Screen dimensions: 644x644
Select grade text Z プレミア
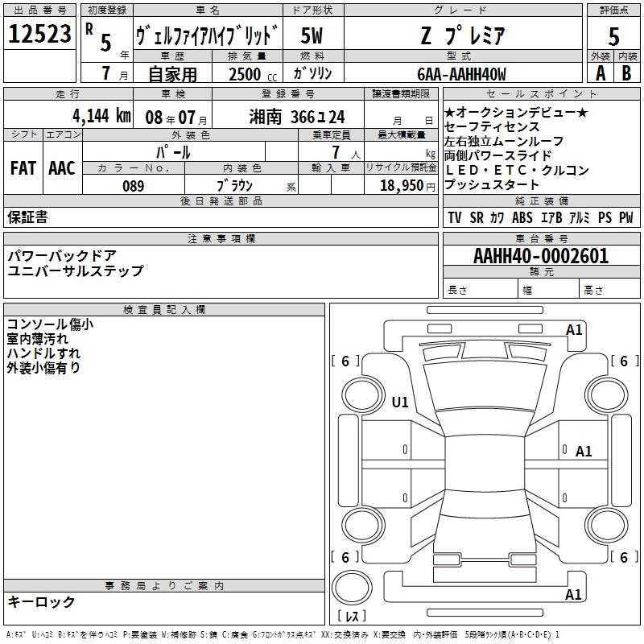pos(463,35)
